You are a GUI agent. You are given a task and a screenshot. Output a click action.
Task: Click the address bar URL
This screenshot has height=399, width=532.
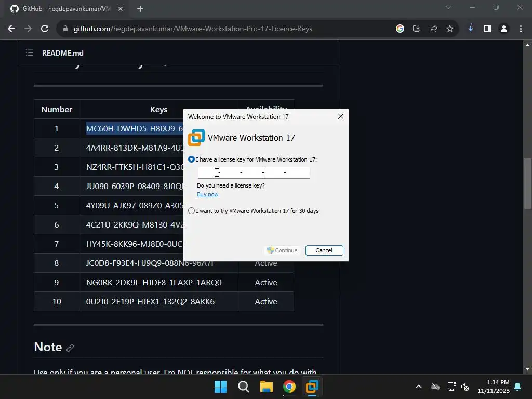[x=193, y=29]
